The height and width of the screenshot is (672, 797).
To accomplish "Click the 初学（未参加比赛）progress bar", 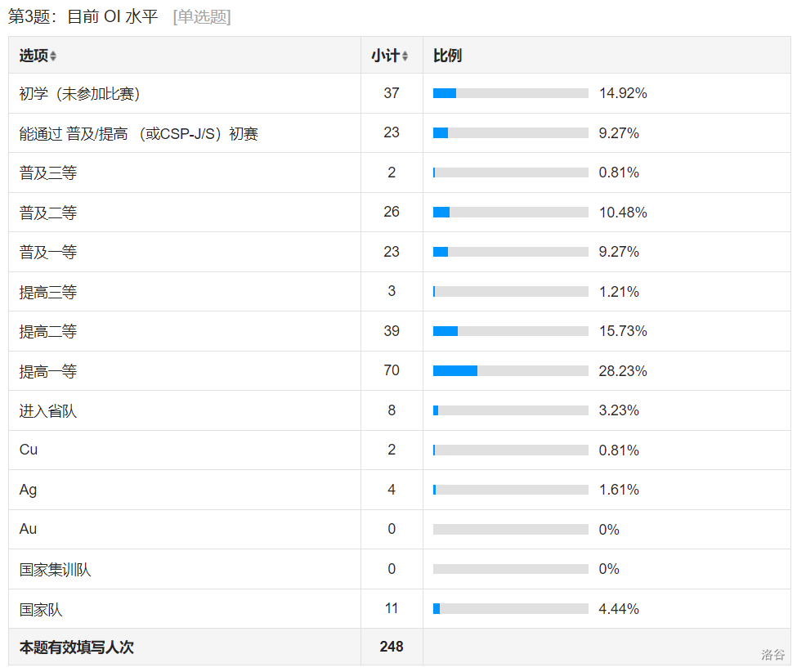I will (x=510, y=93).
